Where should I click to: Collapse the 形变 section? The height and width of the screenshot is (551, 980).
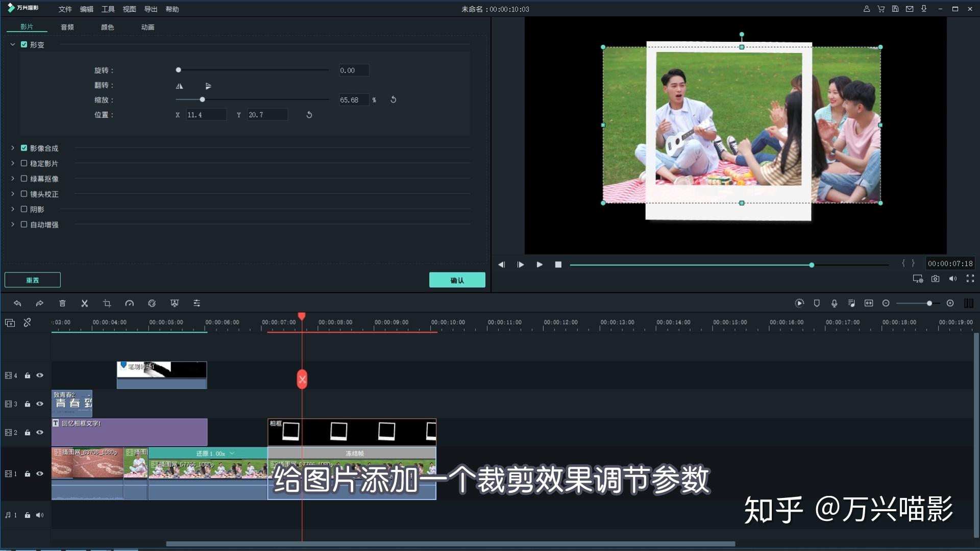(x=13, y=44)
